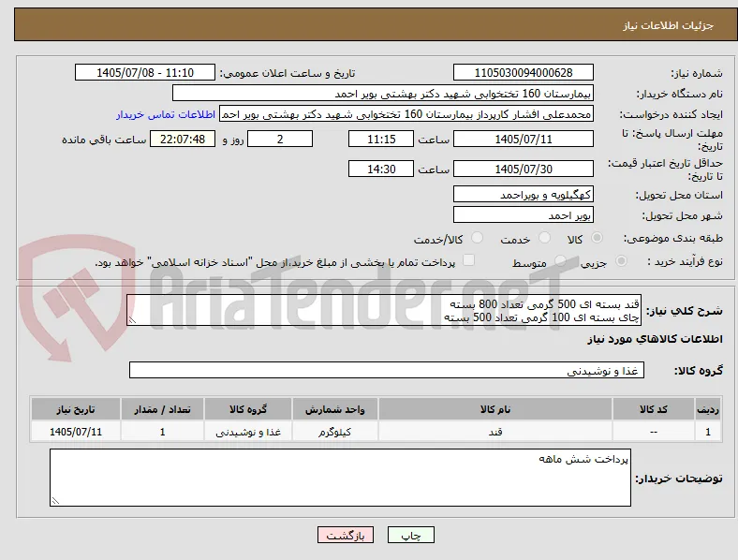
Task: Click the announcement date field 1405/07/08 - 11:10
Action: coord(145,72)
